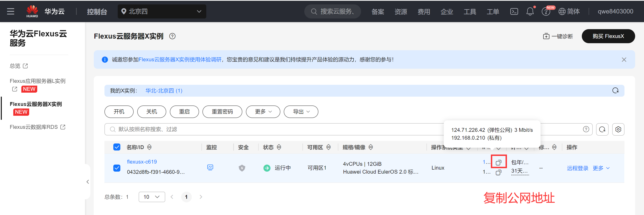Open security shield for flexusx-c619
This screenshot has height=215, width=644.
(x=242, y=168)
